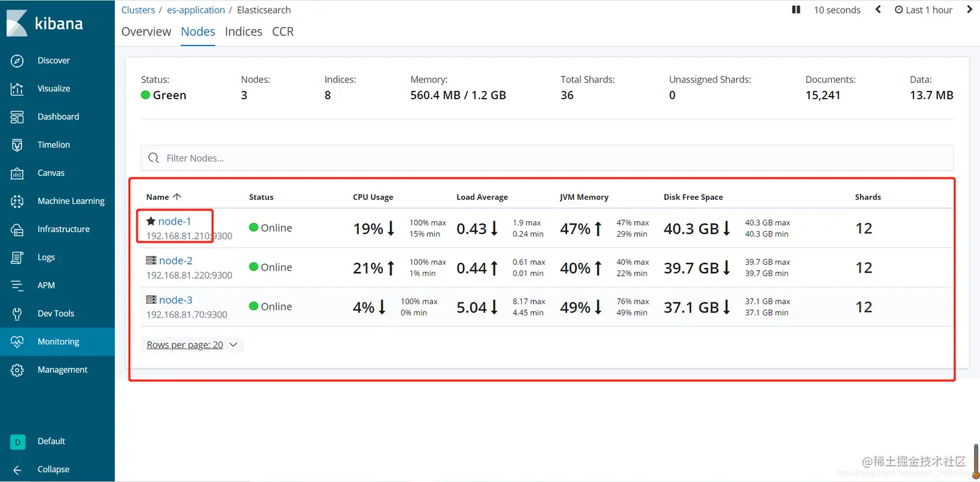The width and height of the screenshot is (980, 482).
Task: Click the Filter Nodes search field
Action: click(547, 158)
